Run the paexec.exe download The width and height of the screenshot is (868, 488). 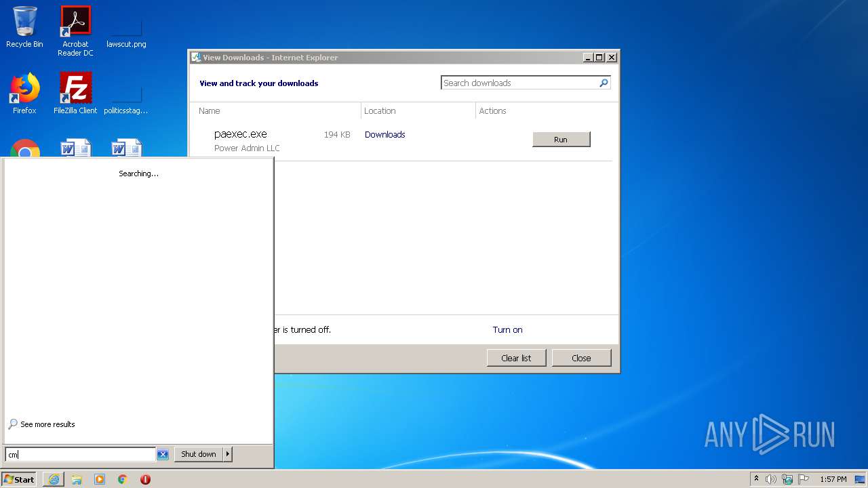coord(561,139)
